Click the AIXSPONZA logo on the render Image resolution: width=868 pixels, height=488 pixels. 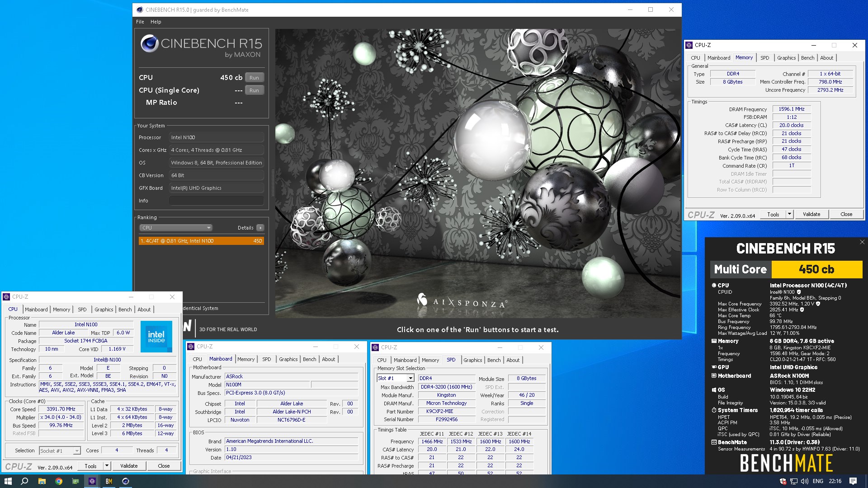click(x=462, y=301)
